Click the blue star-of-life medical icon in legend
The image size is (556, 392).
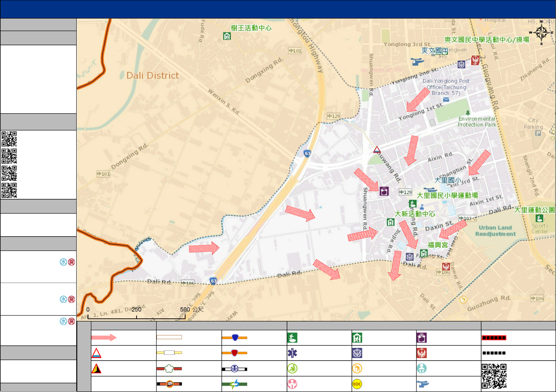292,353
